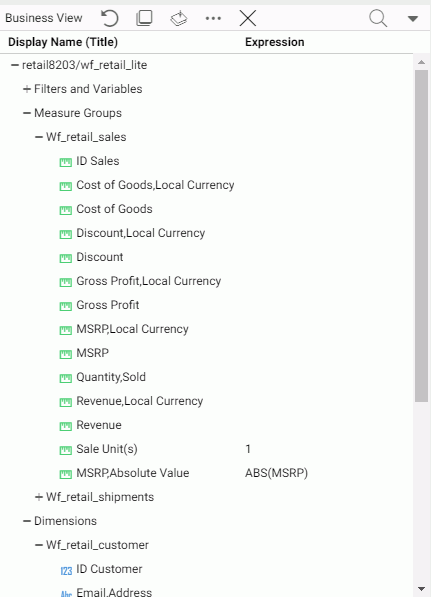
Task: Click the Display Name (Title) column header
Action: point(63,42)
